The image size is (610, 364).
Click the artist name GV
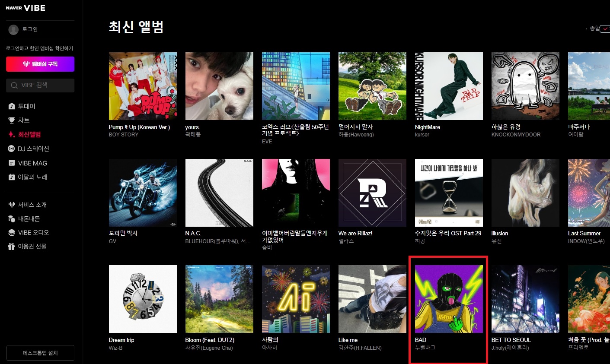pos(112,241)
